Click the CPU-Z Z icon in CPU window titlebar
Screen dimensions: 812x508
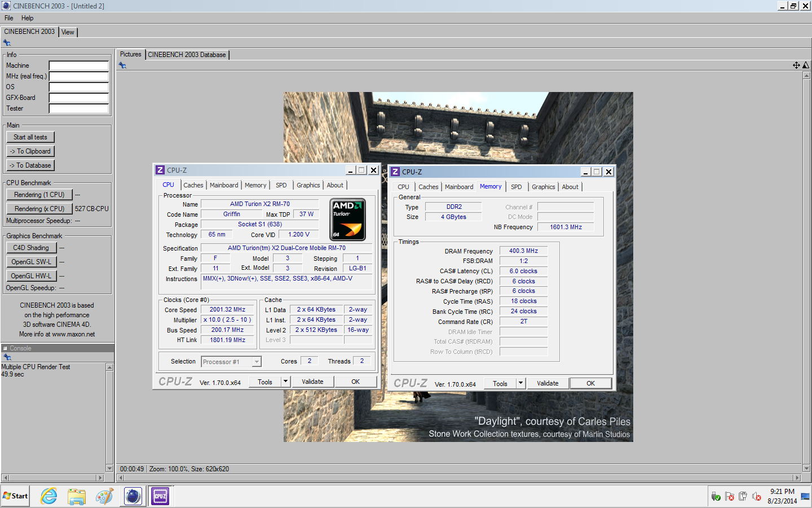[x=160, y=170]
